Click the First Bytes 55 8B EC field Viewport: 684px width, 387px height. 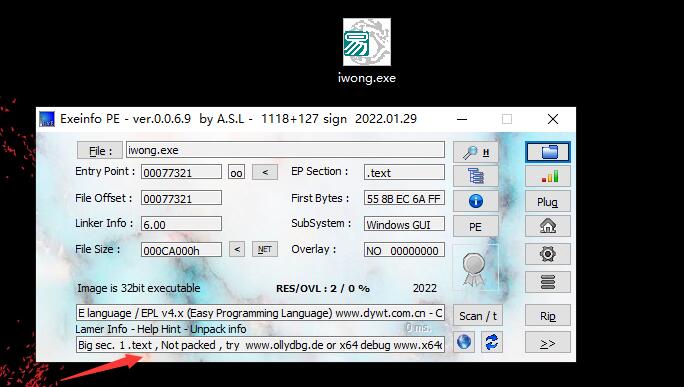tap(404, 198)
